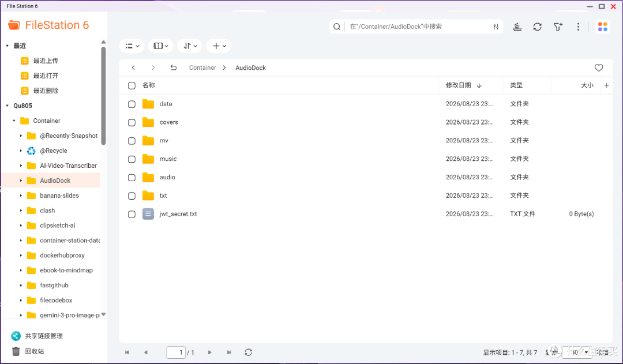The width and height of the screenshot is (623, 364).
Task: Open the create plus dropdown
Action: (219, 46)
